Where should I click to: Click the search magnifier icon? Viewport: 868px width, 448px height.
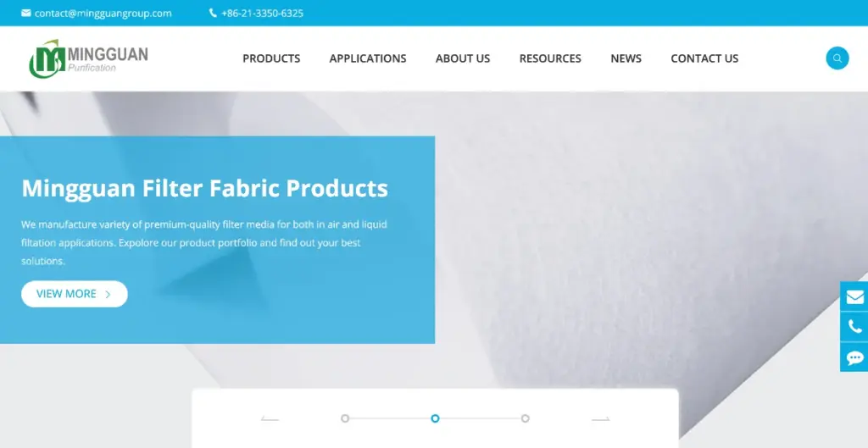(837, 58)
